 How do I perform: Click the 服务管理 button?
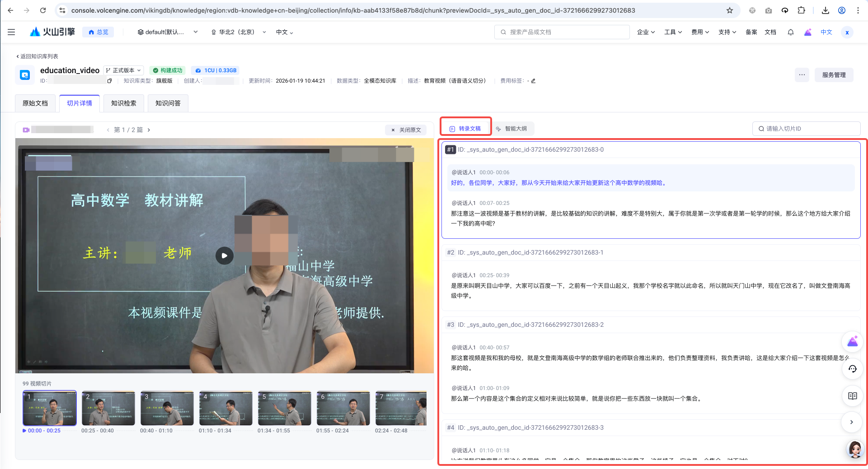pyautogui.click(x=834, y=75)
